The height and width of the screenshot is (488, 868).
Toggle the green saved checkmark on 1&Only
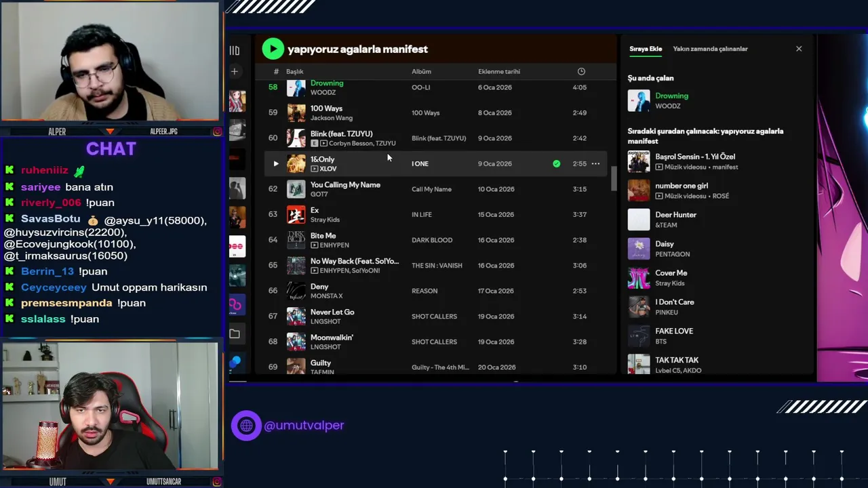[557, 163]
